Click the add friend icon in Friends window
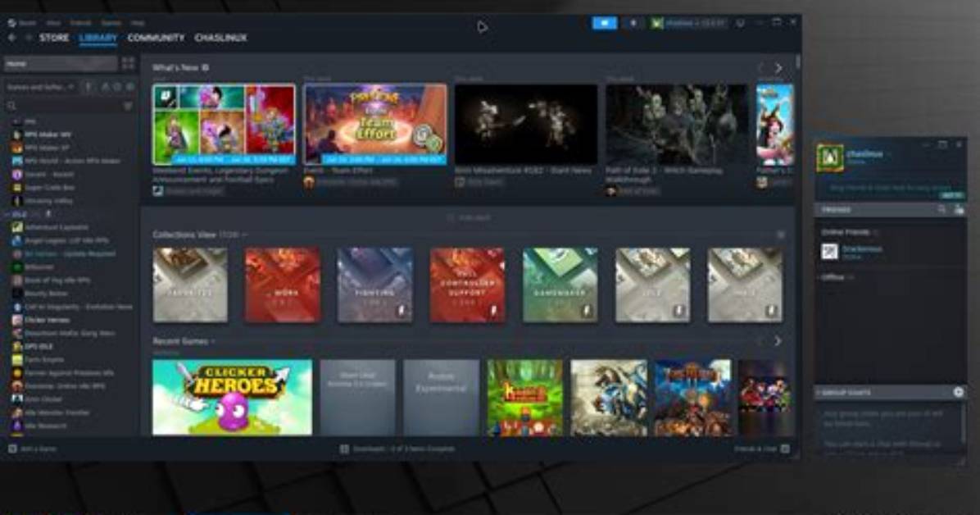The width and height of the screenshot is (980, 515). click(958, 210)
